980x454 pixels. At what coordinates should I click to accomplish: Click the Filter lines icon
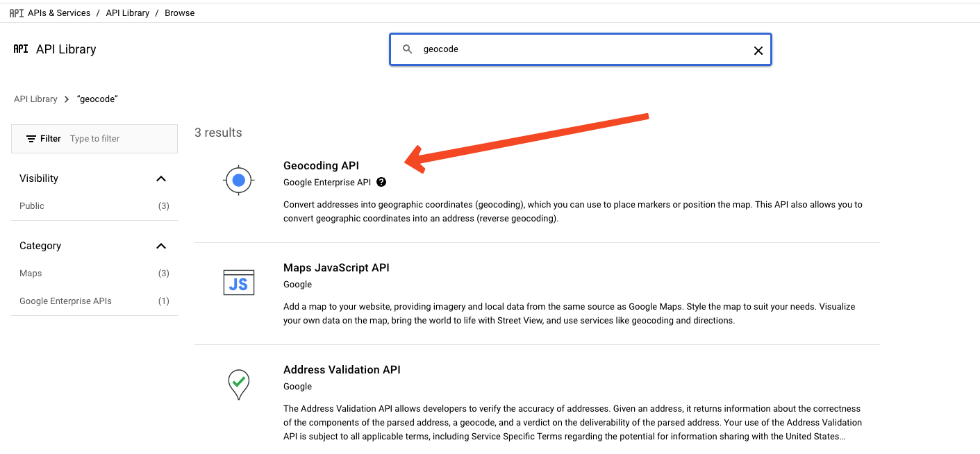point(31,139)
